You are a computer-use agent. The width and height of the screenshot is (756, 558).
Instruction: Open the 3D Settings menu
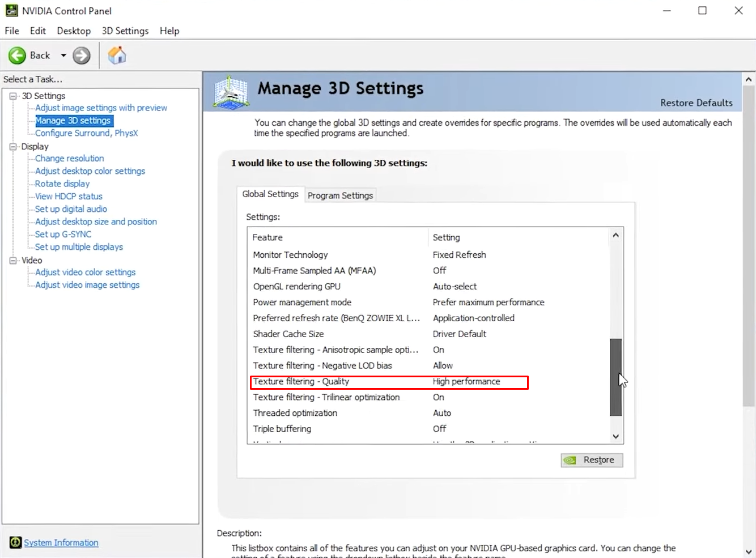(x=125, y=31)
